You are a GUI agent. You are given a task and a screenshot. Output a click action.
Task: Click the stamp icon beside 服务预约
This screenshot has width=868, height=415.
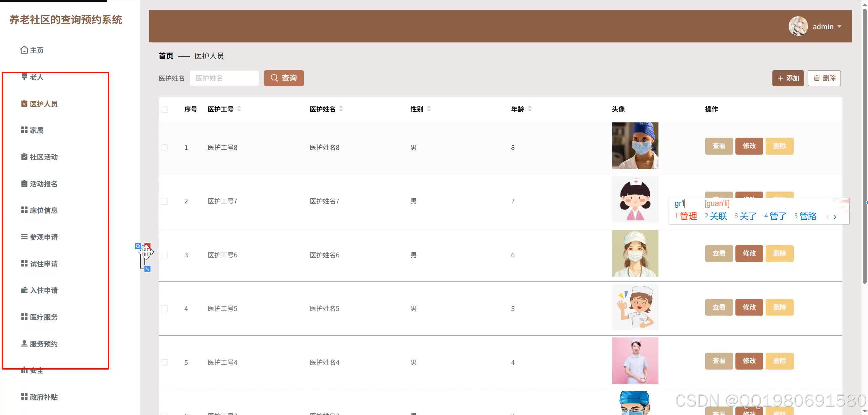click(x=24, y=343)
